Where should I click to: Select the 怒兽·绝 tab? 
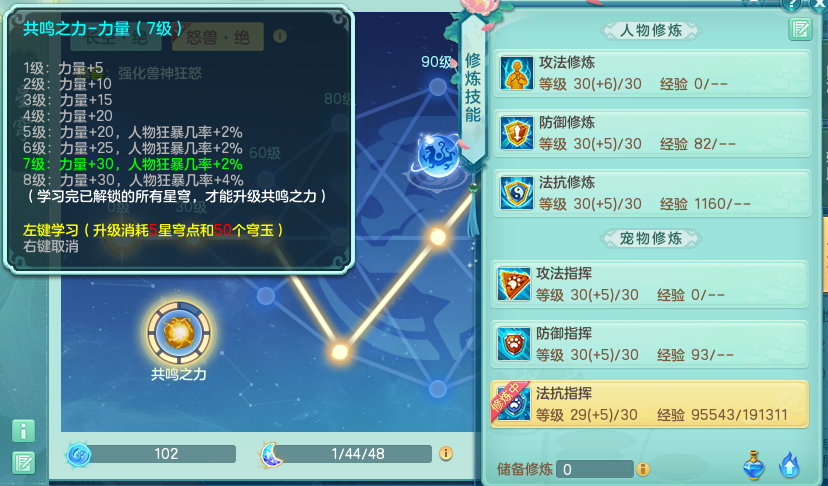(218, 37)
